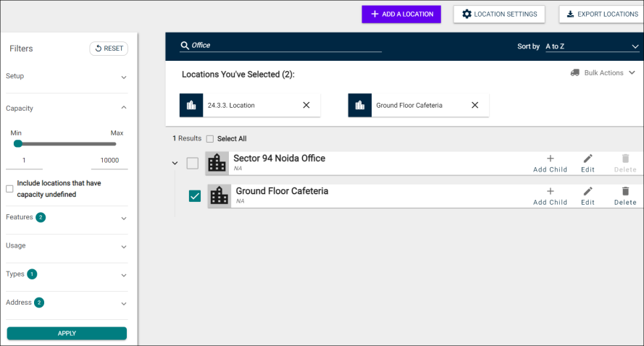The width and height of the screenshot is (644, 346).
Task: Add child to Ground Floor Cafeteria row
Action: 550,196
